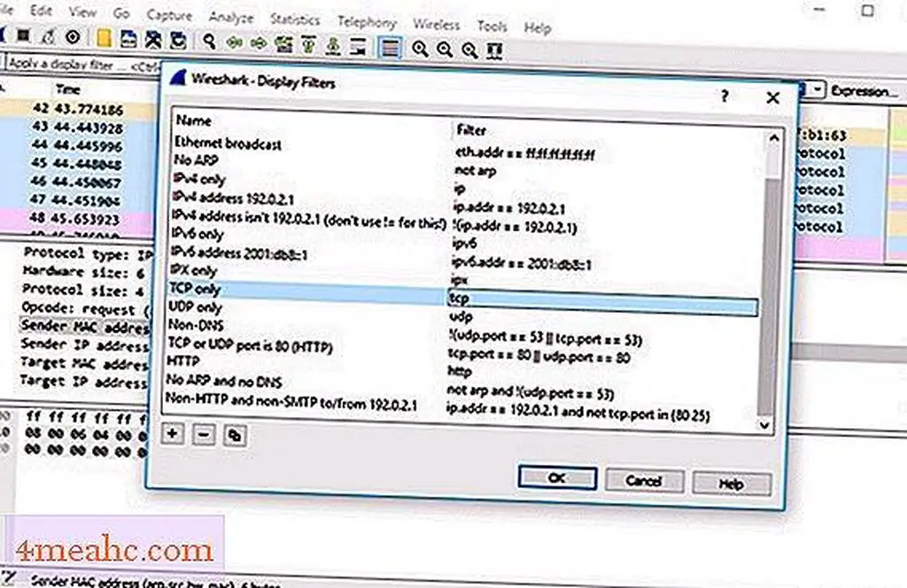The image size is (907, 588).
Task: Open the Capture menu
Action: click(169, 15)
